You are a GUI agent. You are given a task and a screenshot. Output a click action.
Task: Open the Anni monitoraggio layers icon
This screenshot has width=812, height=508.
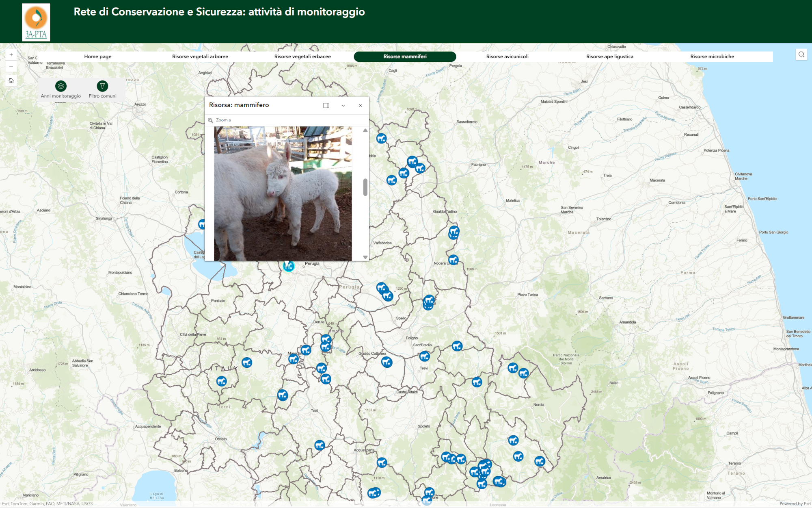pyautogui.click(x=61, y=86)
